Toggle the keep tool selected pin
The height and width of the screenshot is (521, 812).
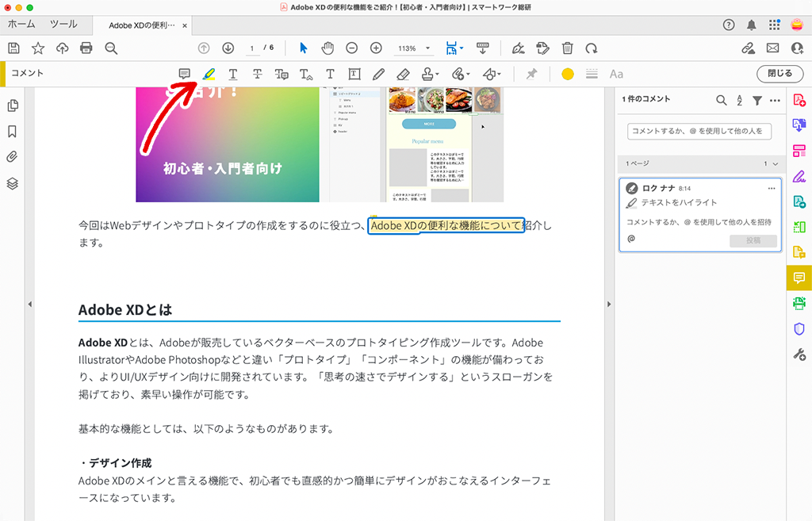[x=531, y=74]
